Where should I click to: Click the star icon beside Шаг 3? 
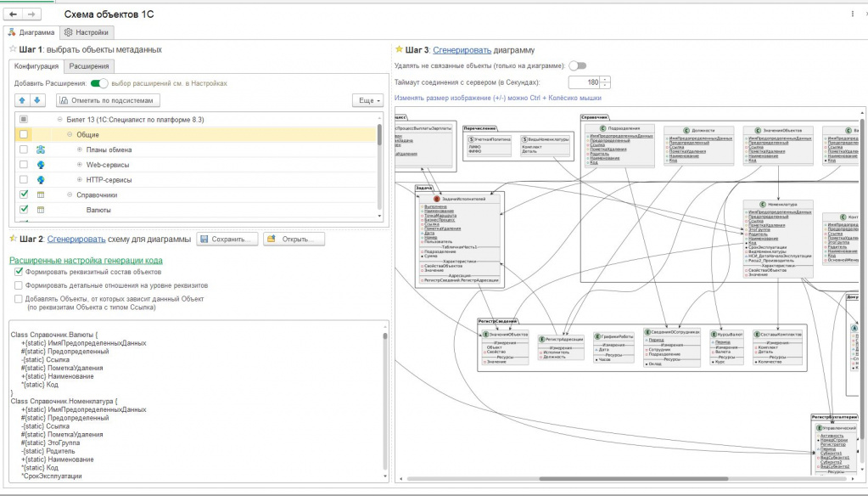(x=399, y=50)
